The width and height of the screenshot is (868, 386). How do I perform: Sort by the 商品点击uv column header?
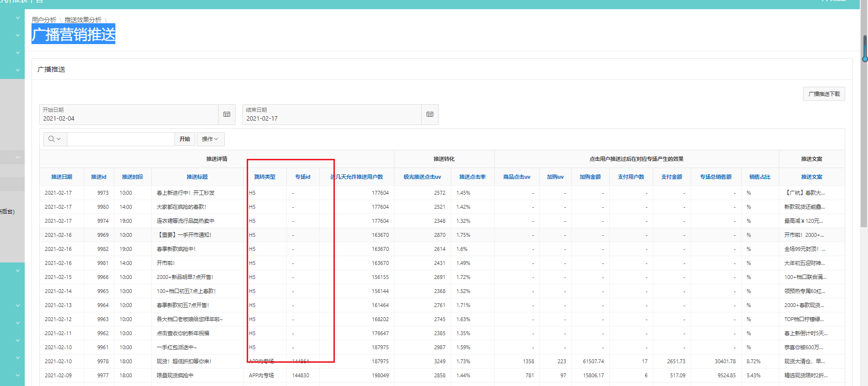(x=517, y=177)
